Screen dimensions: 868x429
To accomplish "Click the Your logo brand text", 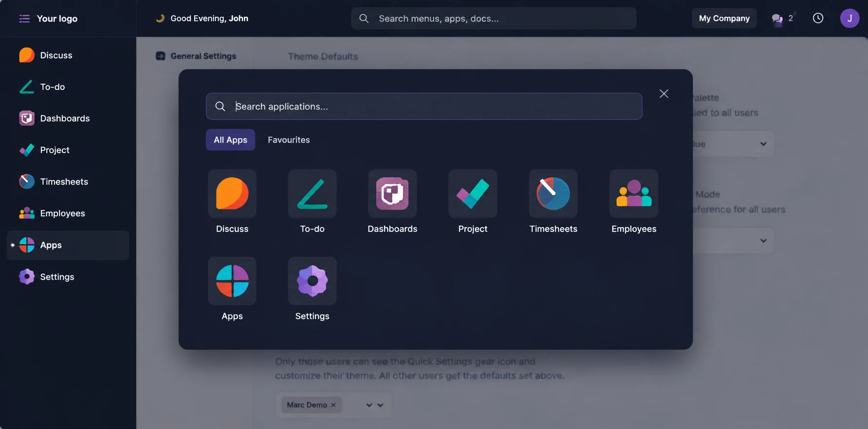I will point(57,18).
